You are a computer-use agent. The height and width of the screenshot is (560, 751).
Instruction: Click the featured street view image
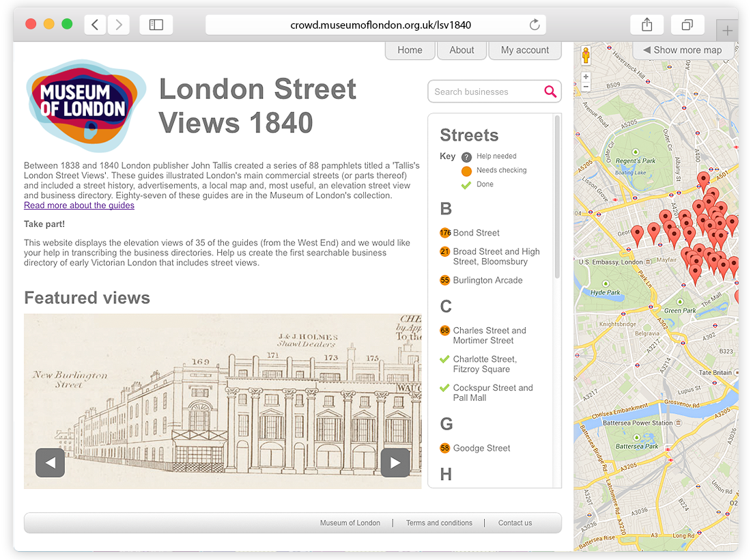tap(223, 402)
